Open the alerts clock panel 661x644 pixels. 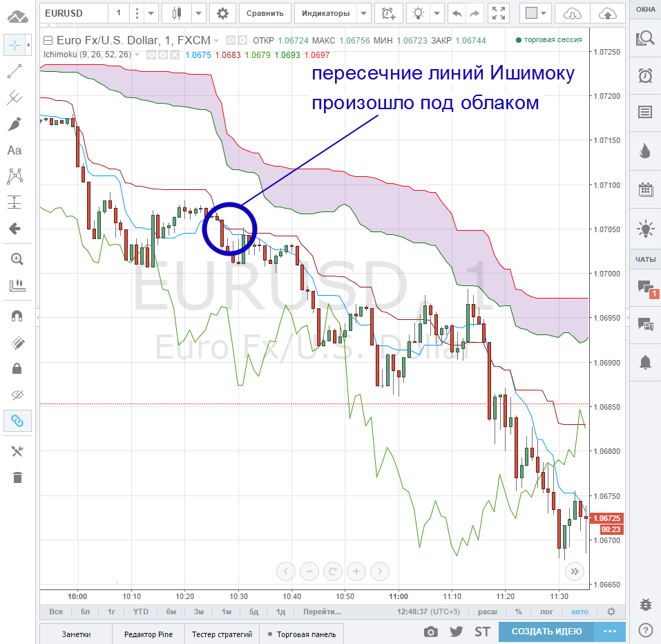645,76
